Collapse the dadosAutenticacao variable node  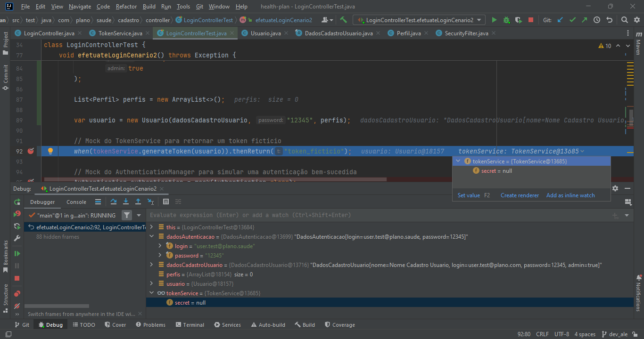pyautogui.click(x=151, y=237)
